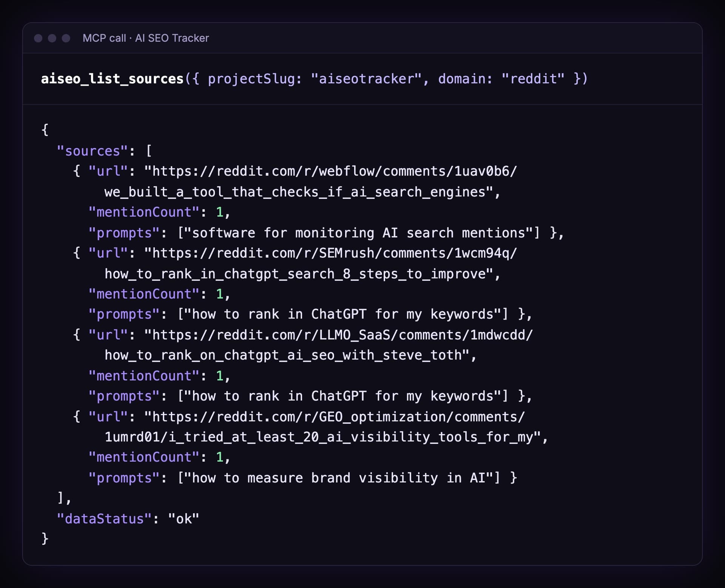Screen dimensions: 725x588
Task: Click the mentionCount line under the GEO_optimization URL
Action: pos(159,457)
